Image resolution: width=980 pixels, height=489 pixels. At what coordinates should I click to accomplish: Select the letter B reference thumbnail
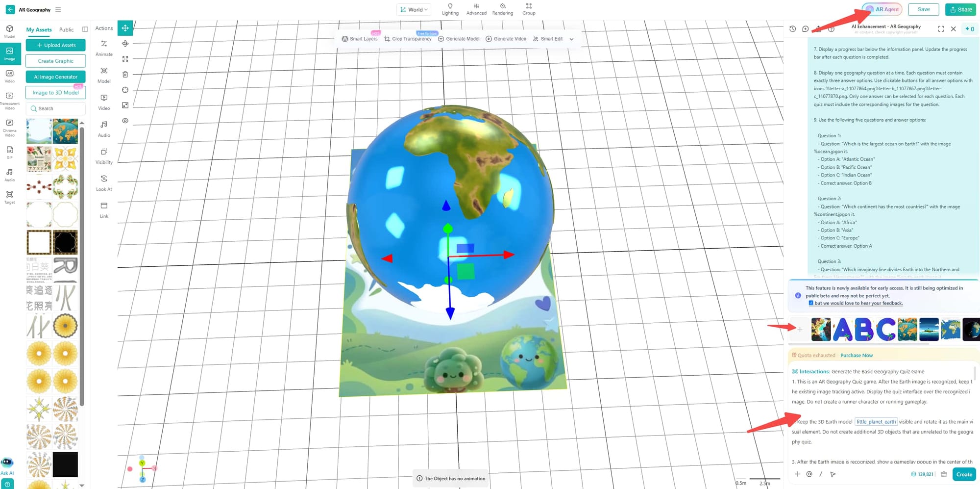(x=864, y=330)
